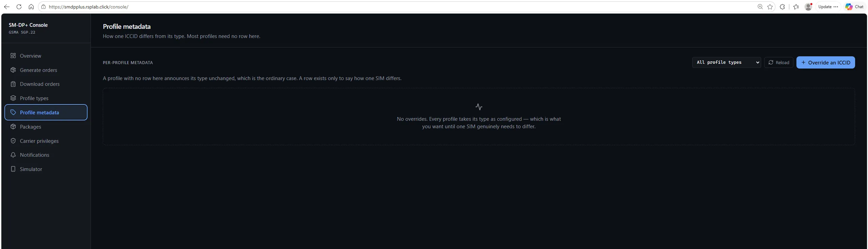868x249 pixels.
Task: Click the Packages box icon
Action: [x=13, y=127]
